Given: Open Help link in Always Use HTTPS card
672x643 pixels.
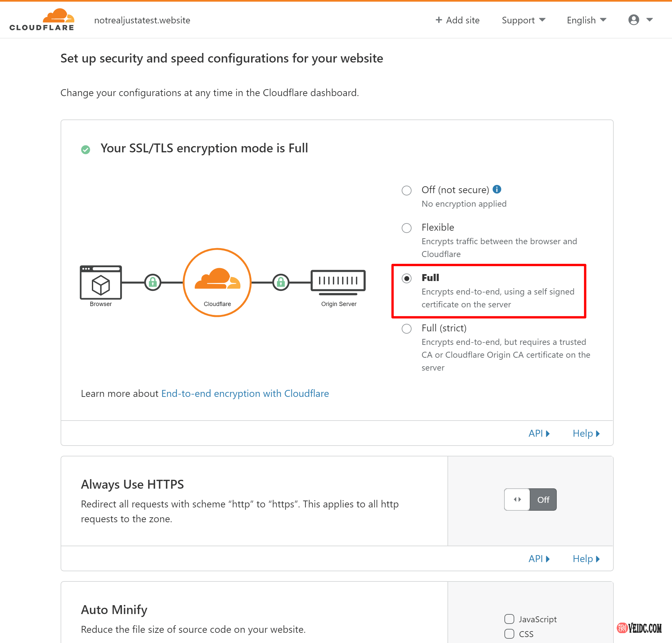Looking at the screenshot, I should tap(586, 559).
